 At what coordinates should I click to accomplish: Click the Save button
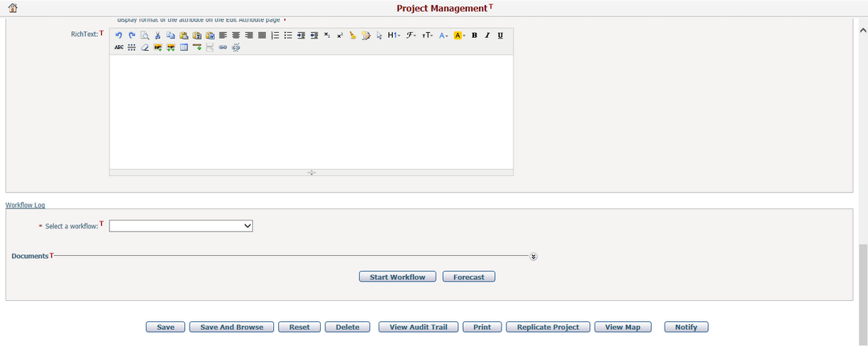coord(166,327)
